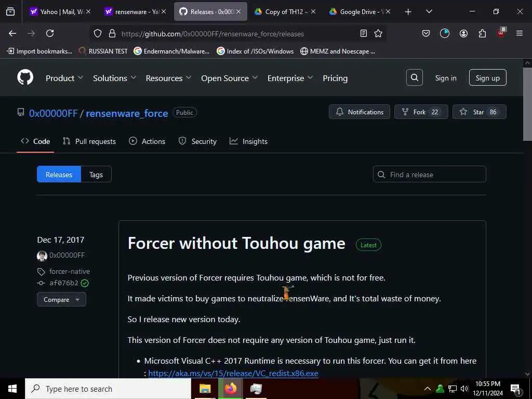The image size is (532, 399).
Task: Expand the Open Source dropdown
Action: click(x=229, y=78)
